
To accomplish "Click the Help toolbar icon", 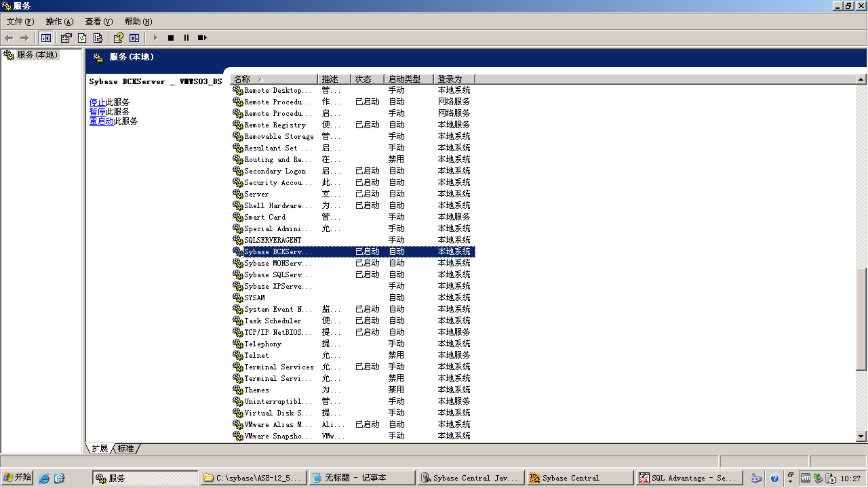I will pos(118,38).
